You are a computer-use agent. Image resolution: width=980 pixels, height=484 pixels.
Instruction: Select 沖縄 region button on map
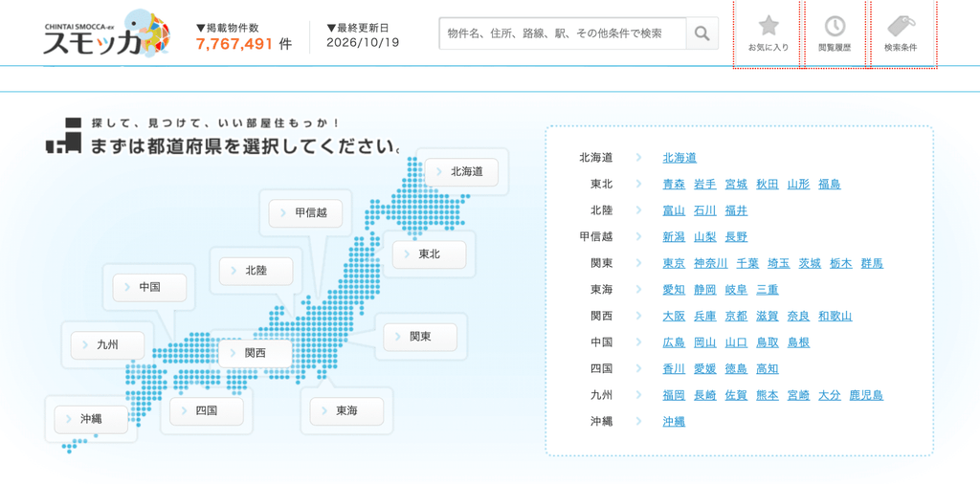(x=91, y=419)
